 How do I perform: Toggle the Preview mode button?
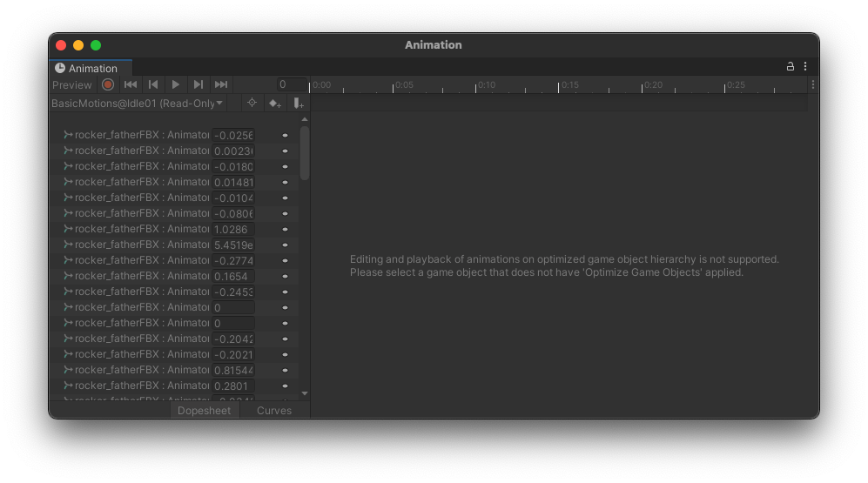coord(72,84)
